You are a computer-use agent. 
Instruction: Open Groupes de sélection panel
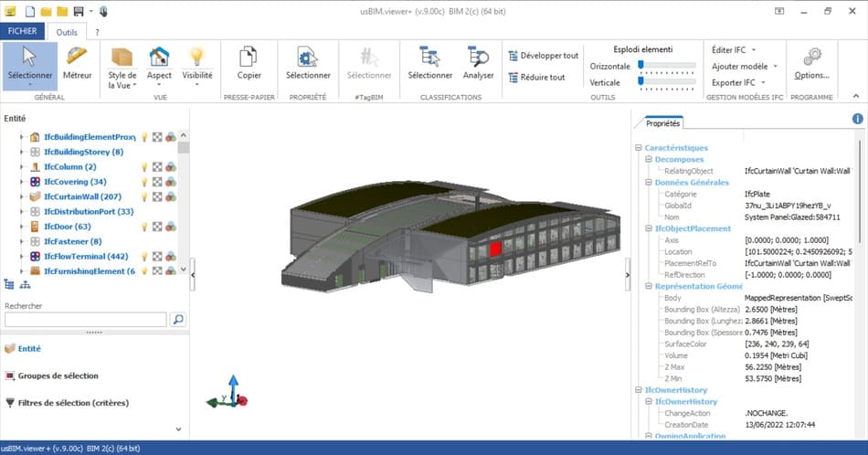click(x=58, y=376)
